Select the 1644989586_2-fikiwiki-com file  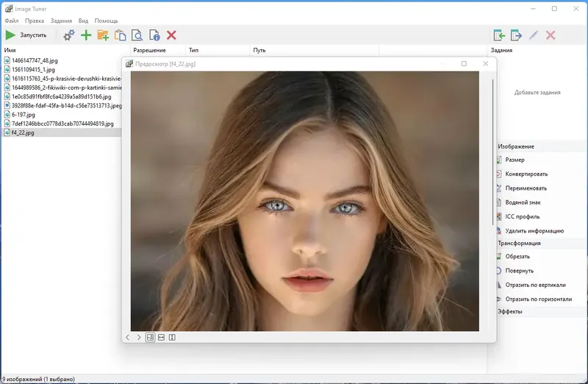click(x=62, y=88)
